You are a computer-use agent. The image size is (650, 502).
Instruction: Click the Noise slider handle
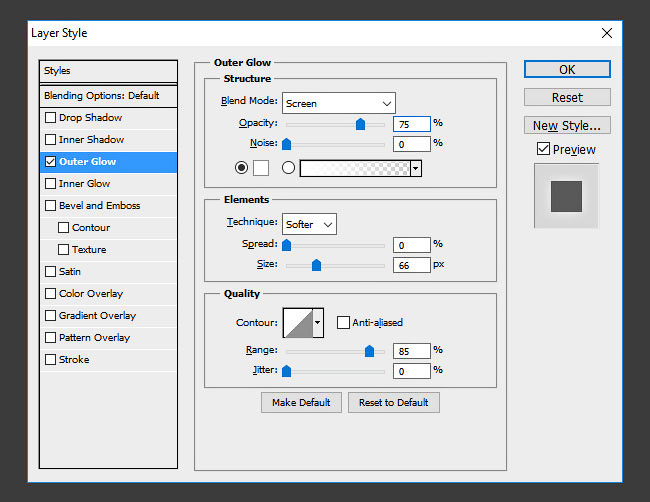click(286, 144)
